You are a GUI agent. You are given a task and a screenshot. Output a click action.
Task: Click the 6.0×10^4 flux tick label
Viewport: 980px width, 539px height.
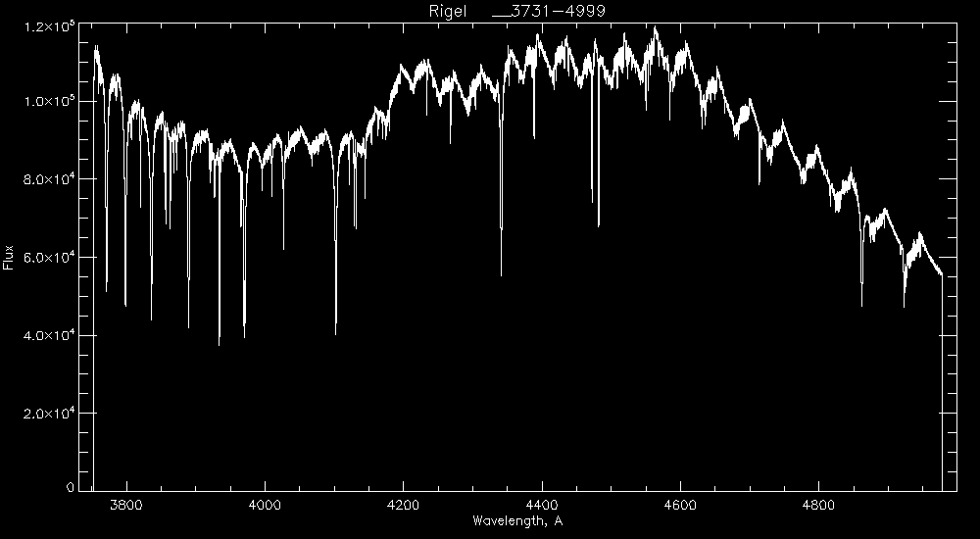coord(47,258)
